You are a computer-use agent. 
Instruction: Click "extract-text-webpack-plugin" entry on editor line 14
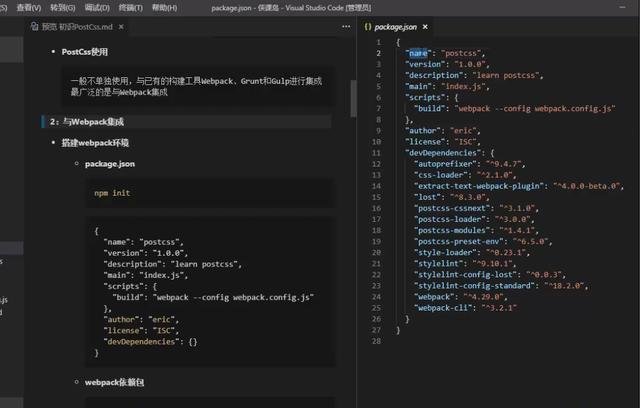tap(519, 186)
